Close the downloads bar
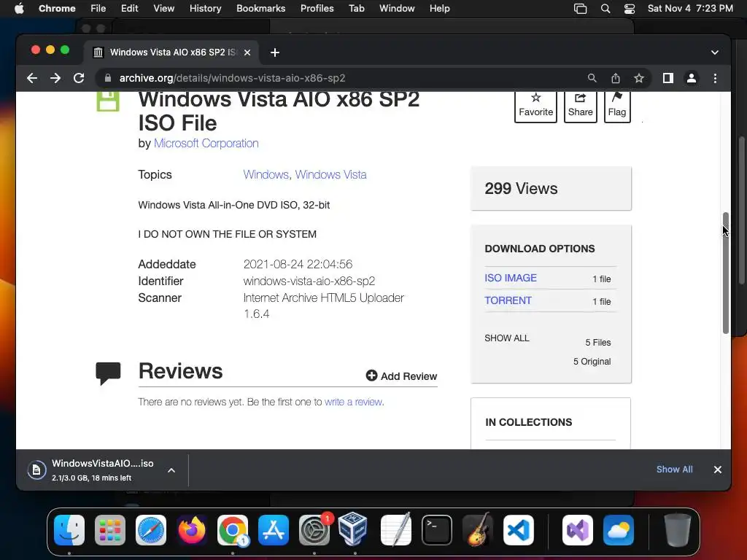This screenshot has height=560, width=747. pyautogui.click(x=718, y=470)
